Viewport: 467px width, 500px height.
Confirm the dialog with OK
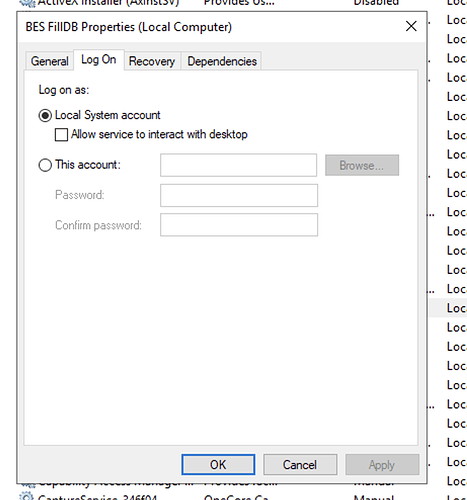point(218,465)
